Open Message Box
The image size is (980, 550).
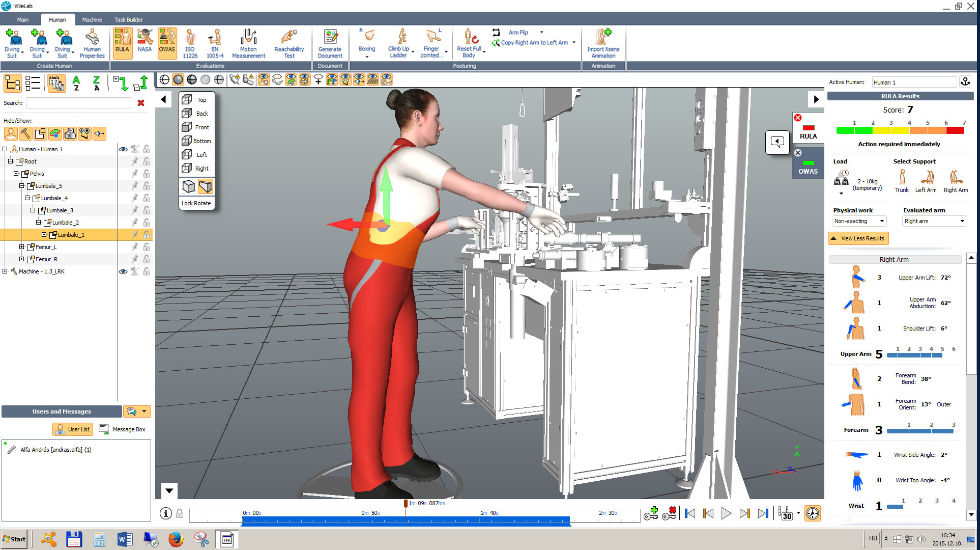click(122, 429)
